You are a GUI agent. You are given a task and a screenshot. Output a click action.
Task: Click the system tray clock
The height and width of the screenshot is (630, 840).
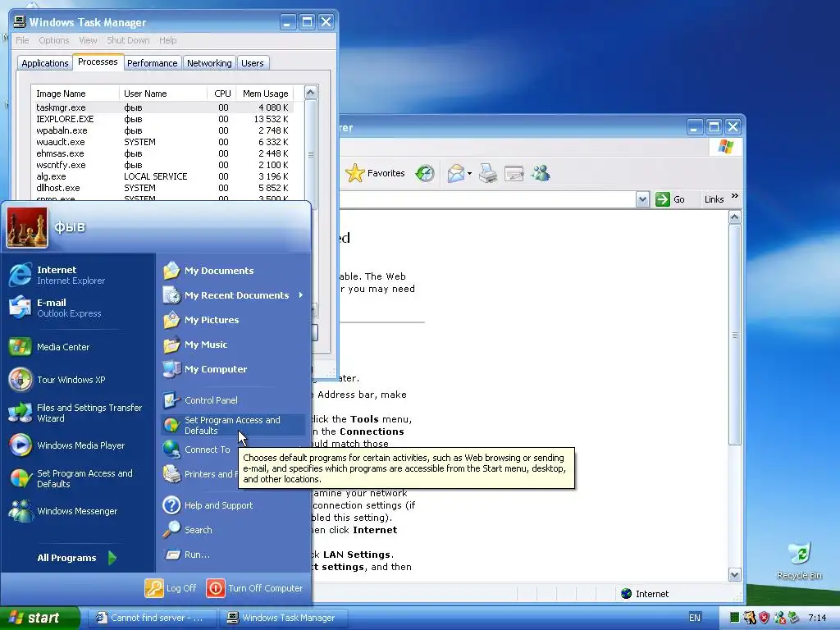[x=816, y=618]
